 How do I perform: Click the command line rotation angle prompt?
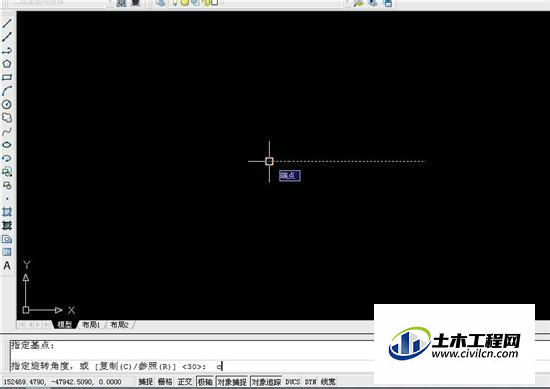tap(116, 366)
